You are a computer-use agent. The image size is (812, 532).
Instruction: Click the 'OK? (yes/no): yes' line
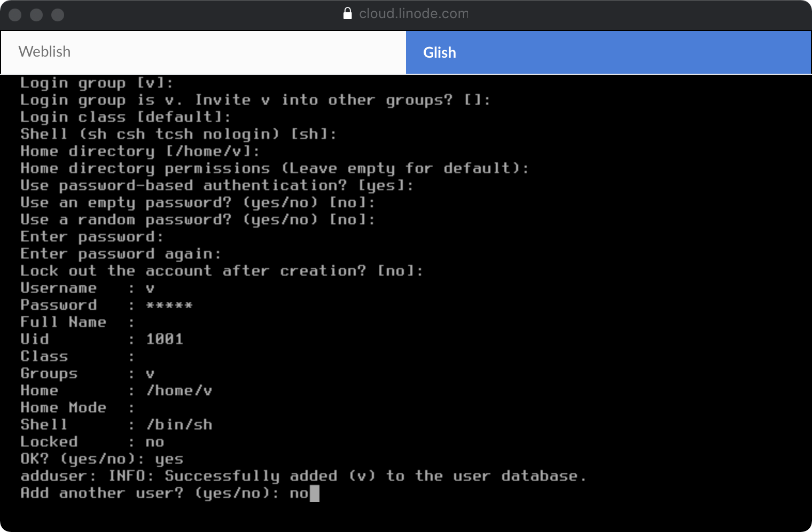(101, 459)
